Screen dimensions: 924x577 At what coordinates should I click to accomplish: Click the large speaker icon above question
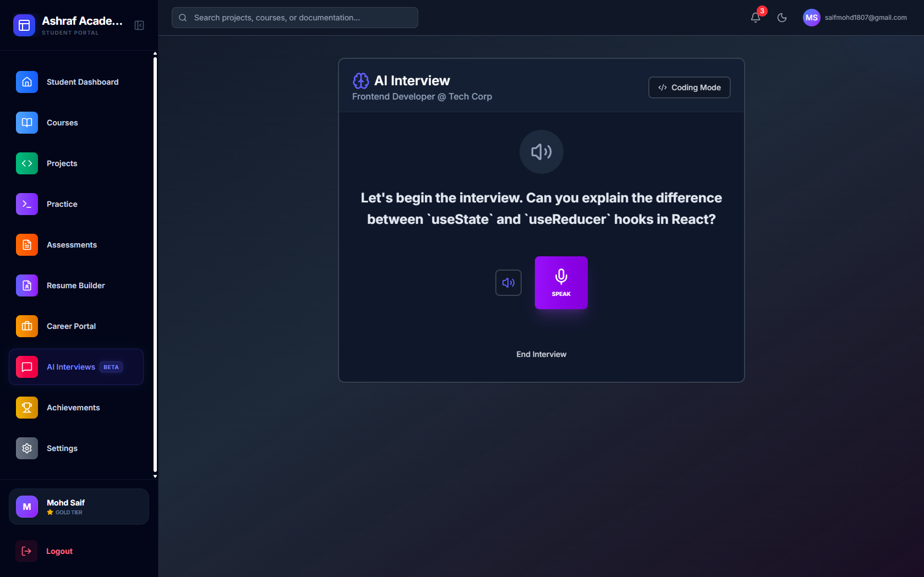(542, 152)
